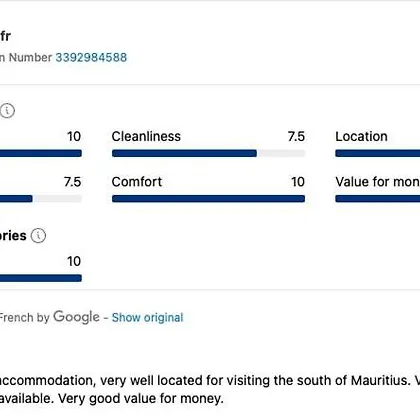Select the Location label

[x=361, y=136]
